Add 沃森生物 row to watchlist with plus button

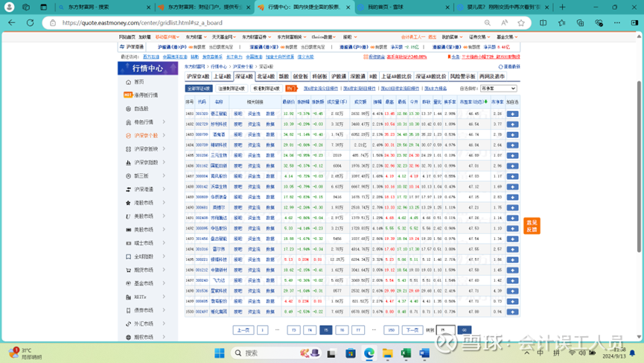(x=512, y=186)
